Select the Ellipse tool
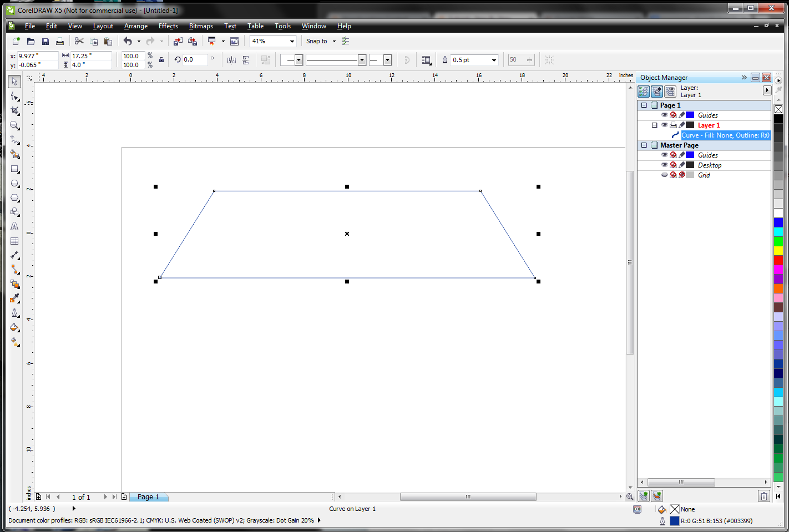The height and width of the screenshot is (532, 789). [x=15, y=183]
